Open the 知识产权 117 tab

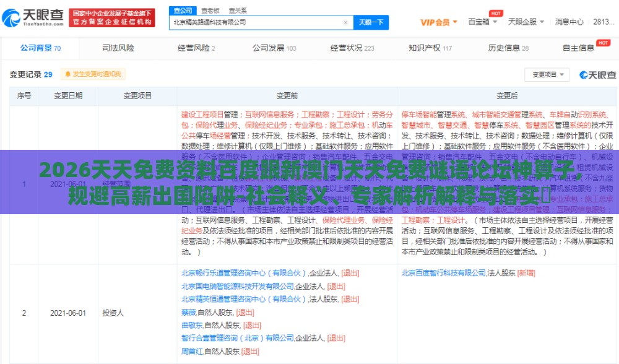tap(430, 48)
